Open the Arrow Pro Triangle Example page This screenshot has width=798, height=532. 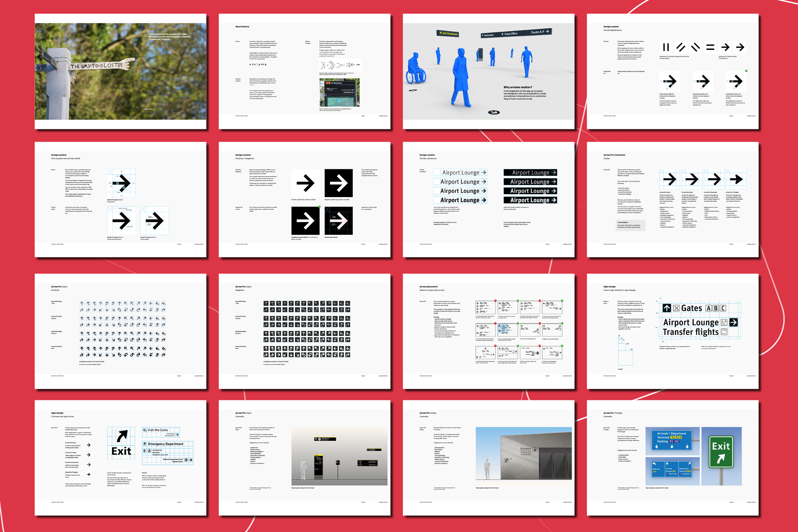point(672,458)
